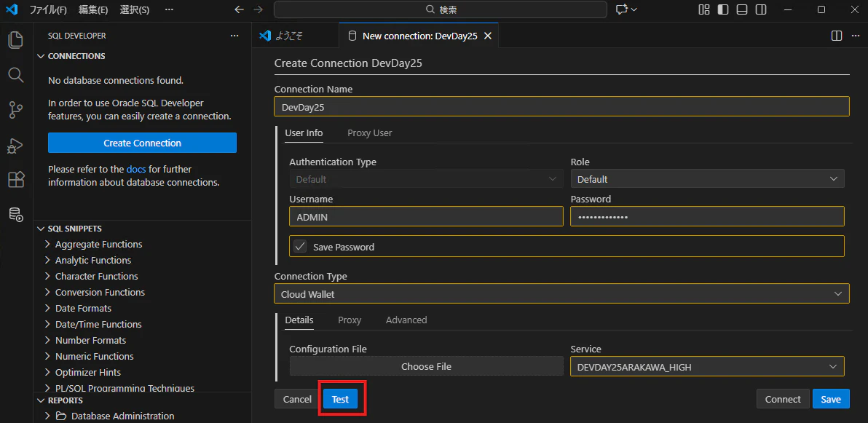868x423 pixels.
Task: Open the Explorer view in activity bar
Action: [15, 40]
